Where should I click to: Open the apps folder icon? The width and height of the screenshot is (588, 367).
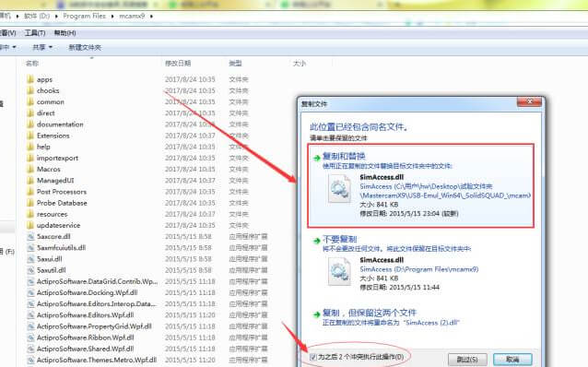point(30,79)
